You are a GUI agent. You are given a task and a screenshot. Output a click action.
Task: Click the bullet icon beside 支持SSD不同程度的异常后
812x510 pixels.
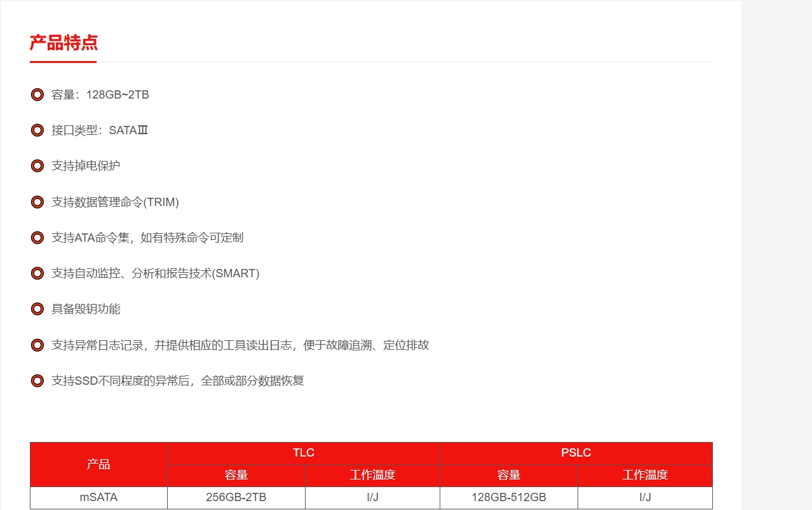click(x=37, y=381)
